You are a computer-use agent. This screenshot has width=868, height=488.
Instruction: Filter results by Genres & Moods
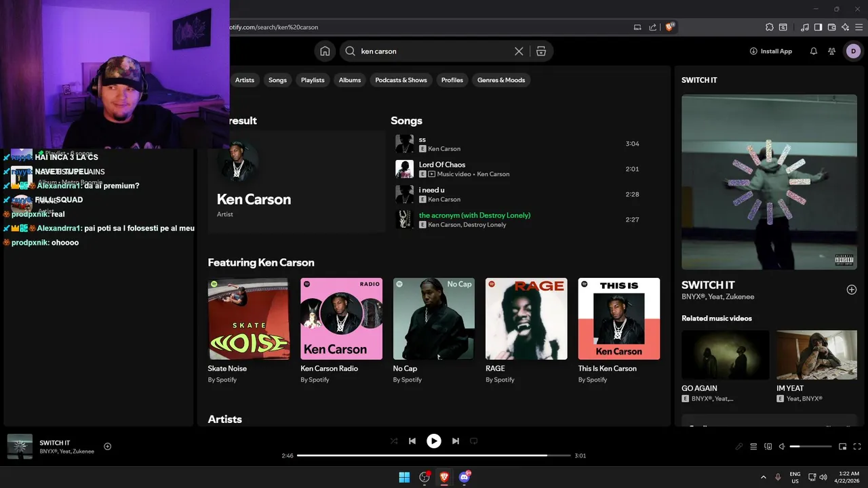pos(501,80)
